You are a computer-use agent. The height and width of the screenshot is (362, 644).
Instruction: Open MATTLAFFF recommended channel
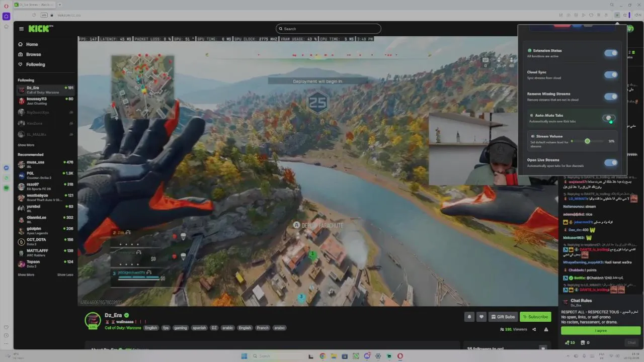pos(46,252)
